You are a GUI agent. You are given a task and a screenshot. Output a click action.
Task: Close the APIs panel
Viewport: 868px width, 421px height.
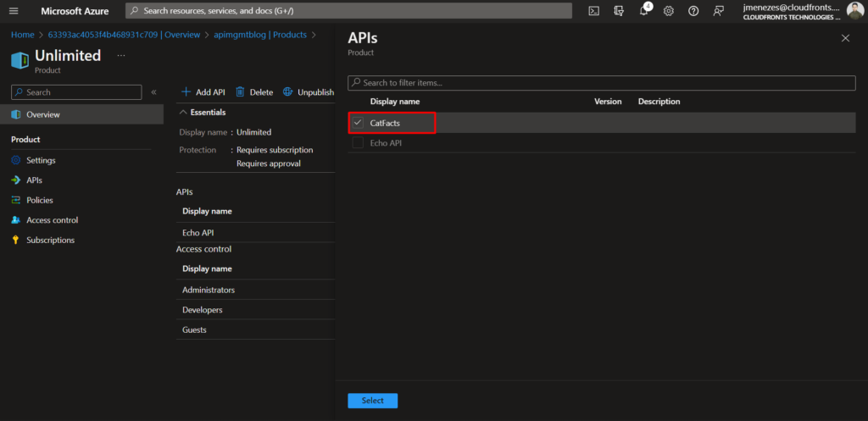point(845,38)
